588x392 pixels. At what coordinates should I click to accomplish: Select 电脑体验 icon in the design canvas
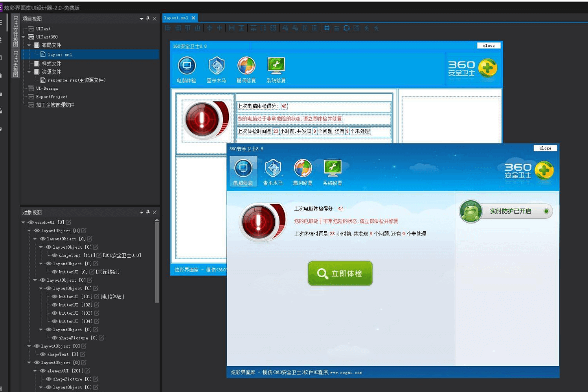pos(187,69)
